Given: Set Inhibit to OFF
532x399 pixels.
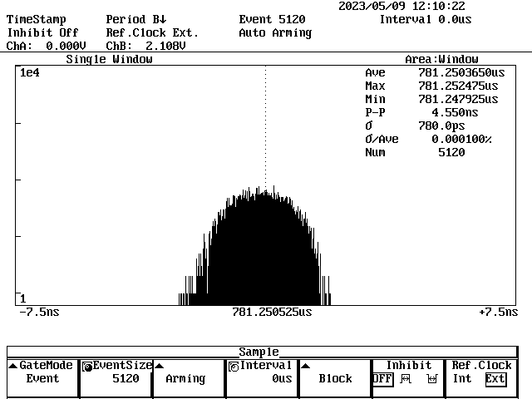Looking at the screenshot, I should tap(382, 379).
